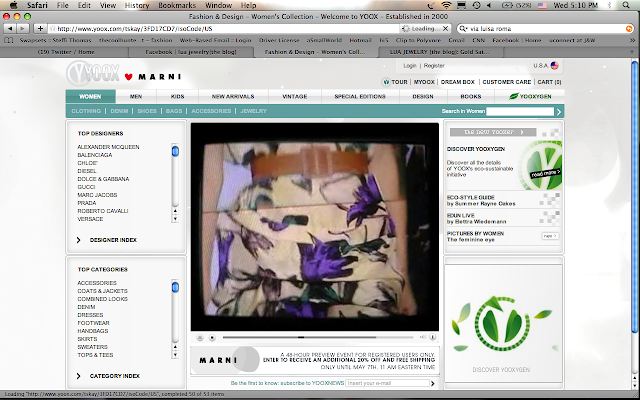Viewport: 640px width, 400px height.
Task: Click the Safari URL address bar
Action: tap(224, 29)
